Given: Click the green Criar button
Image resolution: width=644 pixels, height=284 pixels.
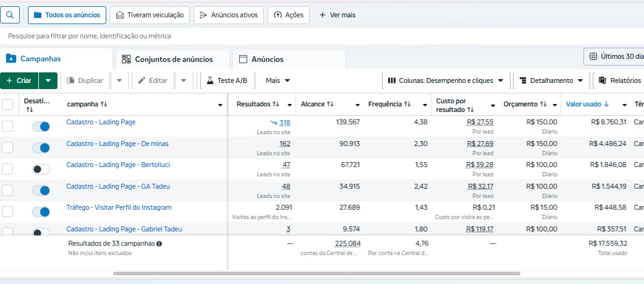Looking at the screenshot, I should [19, 80].
